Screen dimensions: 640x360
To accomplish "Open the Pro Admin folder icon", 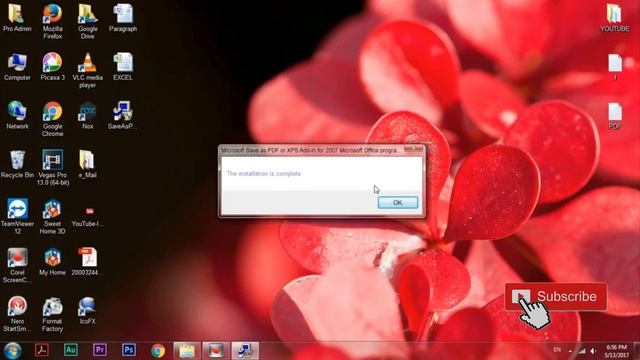I will pyautogui.click(x=17, y=18).
